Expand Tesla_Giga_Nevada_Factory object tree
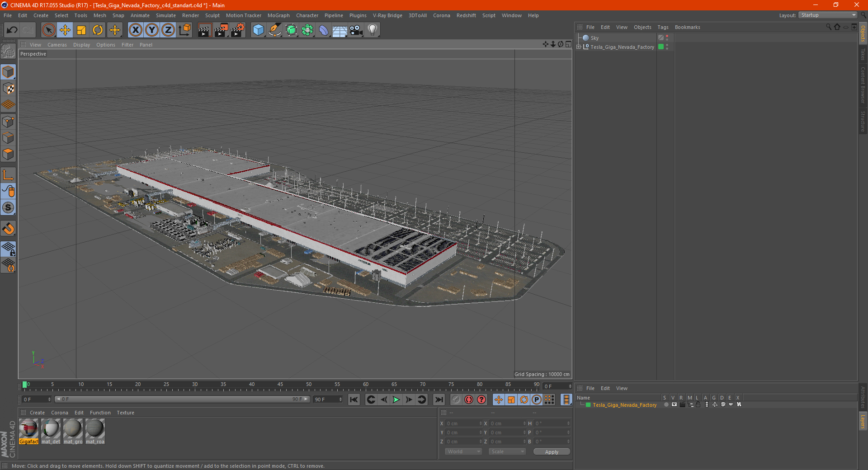Image resolution: width=868 pixels, height=470 pixels. point(579,47)
